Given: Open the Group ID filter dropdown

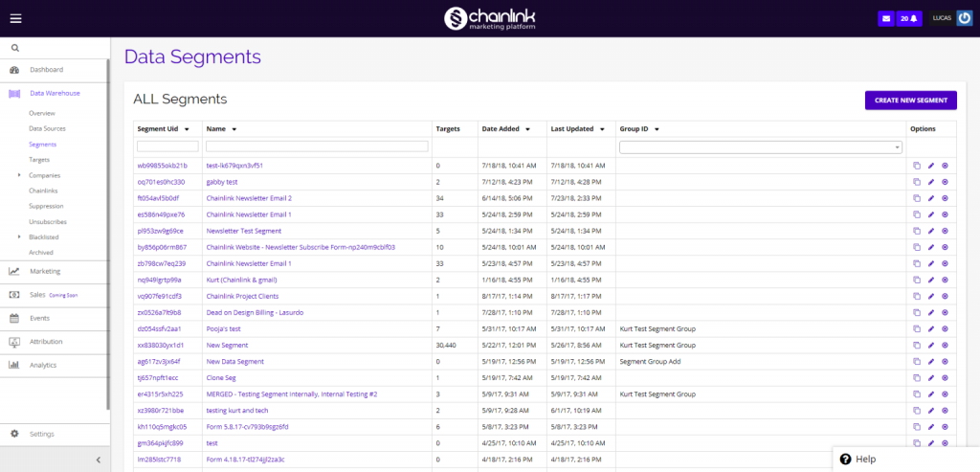Looking at the screenshot, I should (x=761, y=146).
